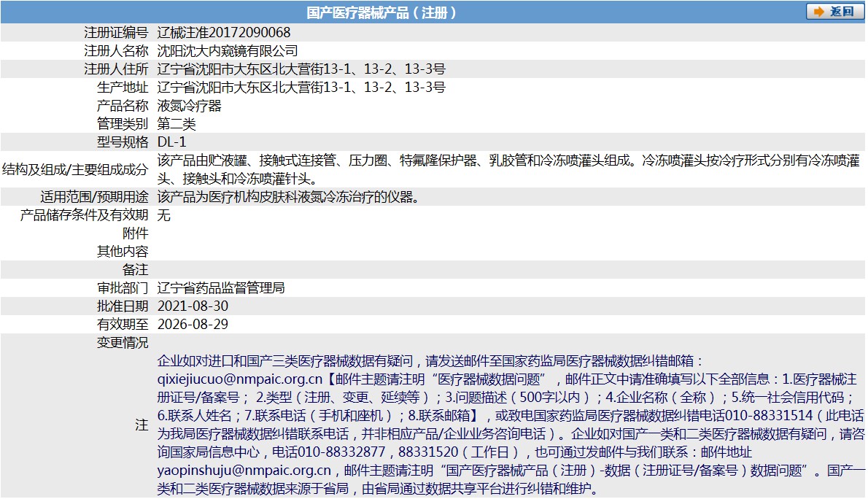The height and width of the screenshot is (499, 868).
Task: Select phone number 010-88331514 in the note
Action: [x=769, y=416]
